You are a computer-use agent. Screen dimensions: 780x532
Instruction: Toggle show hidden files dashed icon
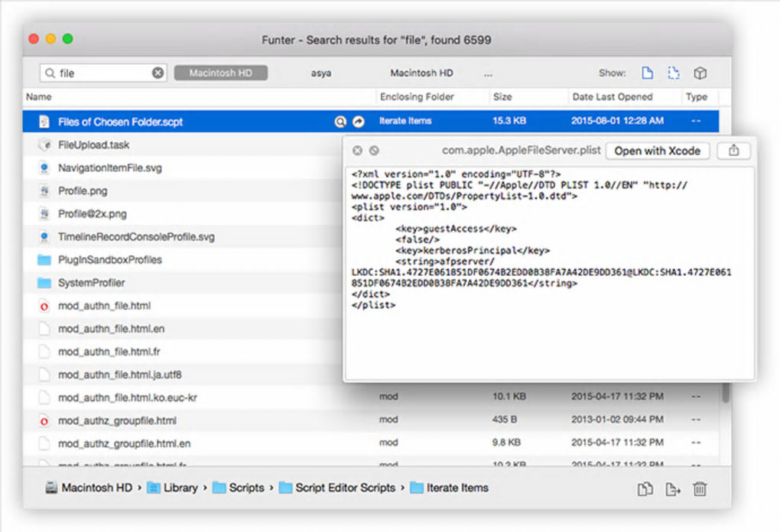[x=674, y=73]
